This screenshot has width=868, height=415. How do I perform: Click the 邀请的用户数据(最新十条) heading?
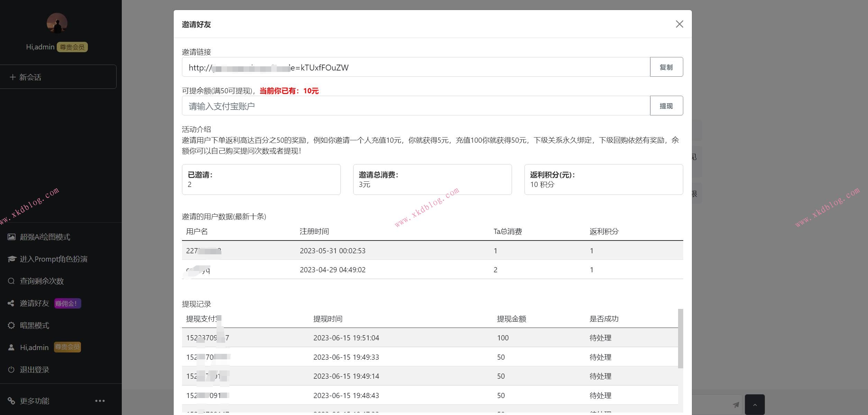[224, 216]
